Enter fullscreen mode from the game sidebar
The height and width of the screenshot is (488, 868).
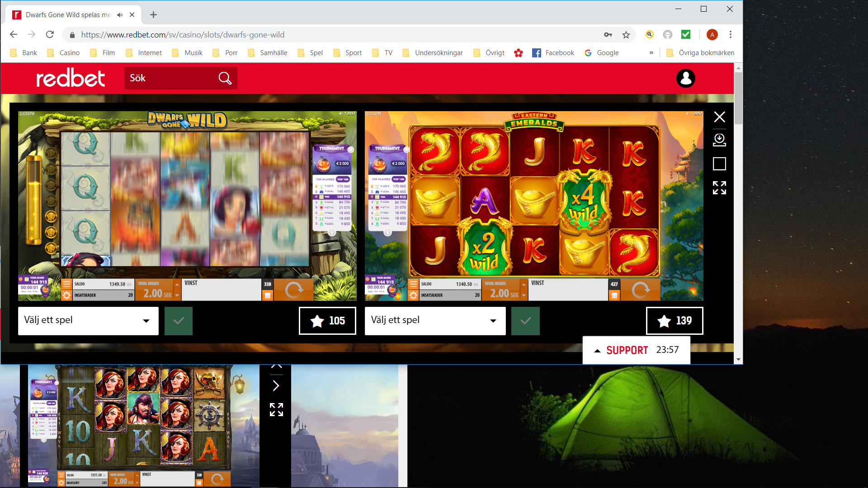pos(719,188)
